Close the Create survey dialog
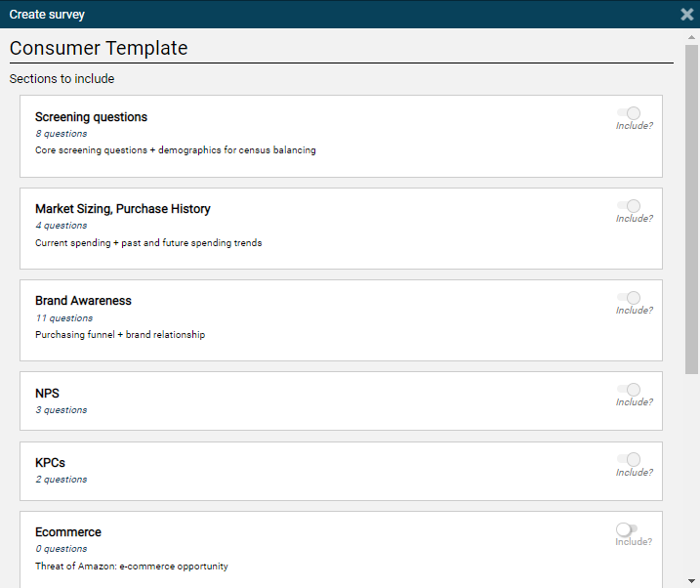This screenshot has width=700, height=588. (687, 15)
